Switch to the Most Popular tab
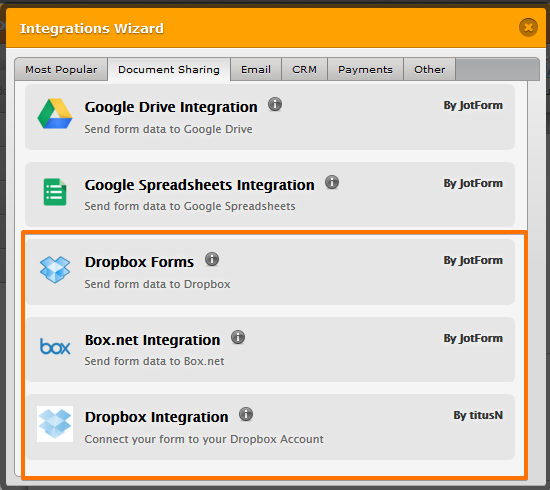Viewport: 550px width, 490px height. [x=61, y=69]
